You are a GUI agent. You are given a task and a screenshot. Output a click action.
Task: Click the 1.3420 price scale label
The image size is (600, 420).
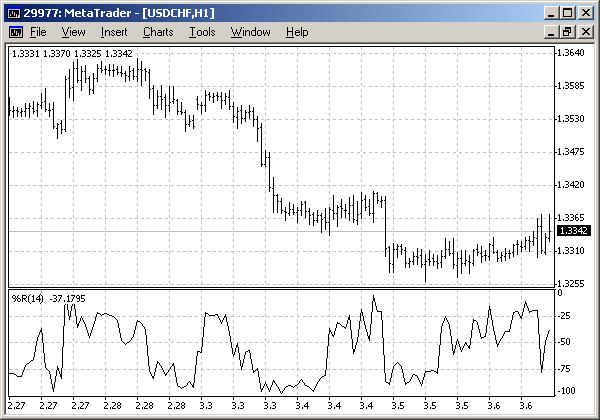click(571, 185)
